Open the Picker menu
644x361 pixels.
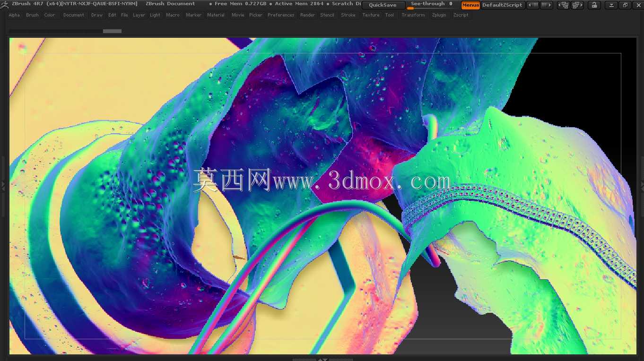coord(256,15)
